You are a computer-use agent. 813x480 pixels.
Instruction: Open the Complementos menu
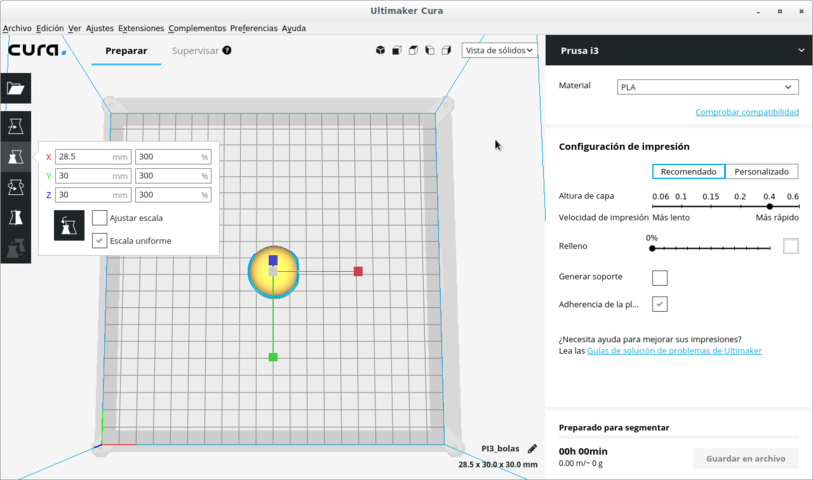pyautogui.click(x=197, y=28)
